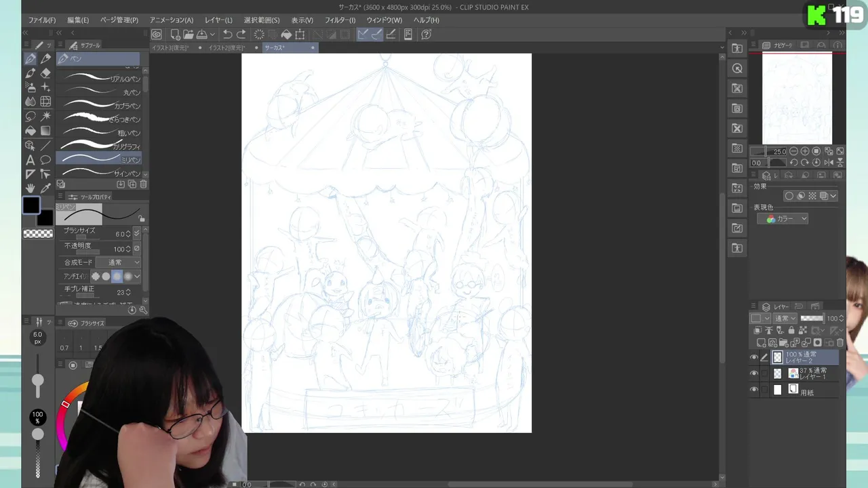
Task: Toggle snap to special ruler
Action: point(377,35)
